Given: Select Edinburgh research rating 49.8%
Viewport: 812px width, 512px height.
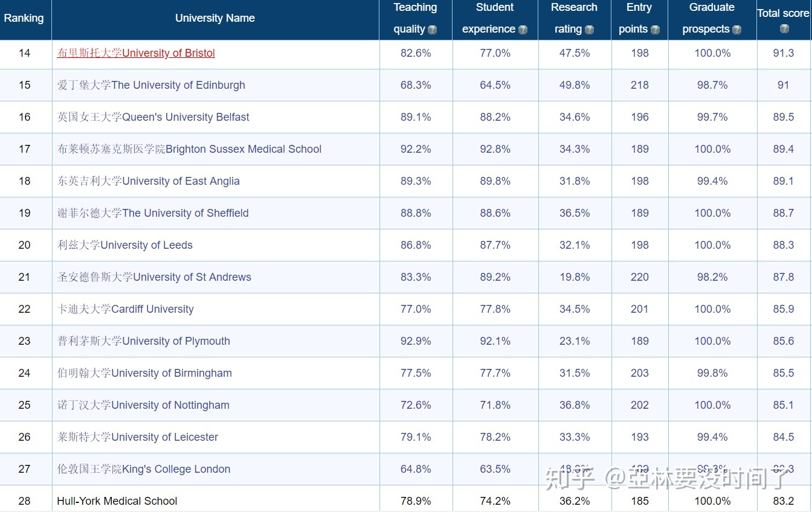Looking at the screenshot, I should click(x=575, y=85).
